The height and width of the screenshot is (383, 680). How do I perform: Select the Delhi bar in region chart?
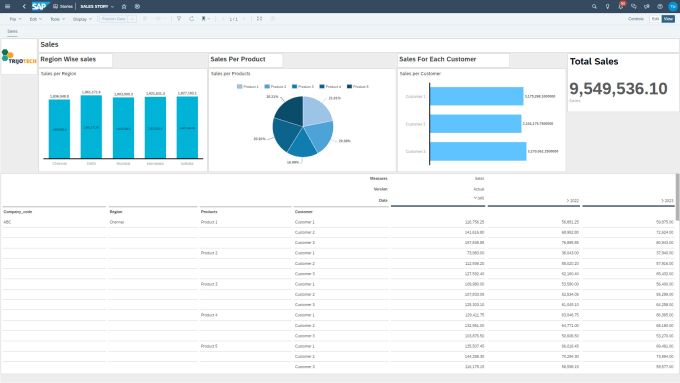click(91, 127)
